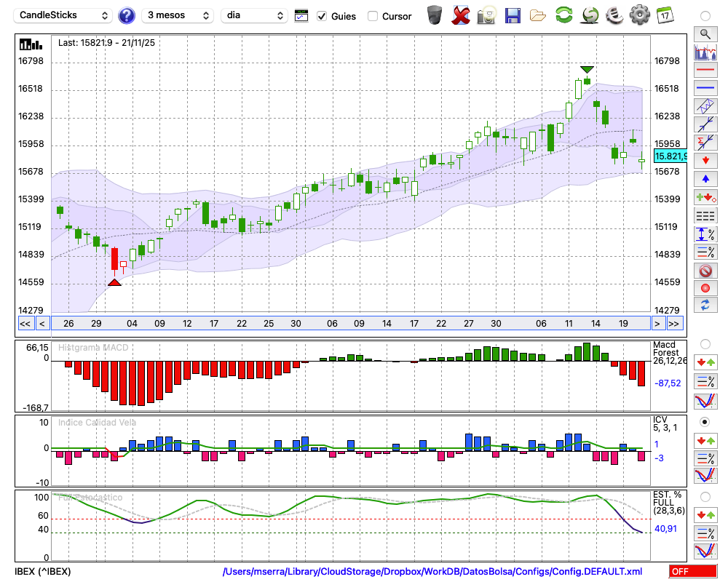Click the blue up arrow marker tool

tap(705, 179)
